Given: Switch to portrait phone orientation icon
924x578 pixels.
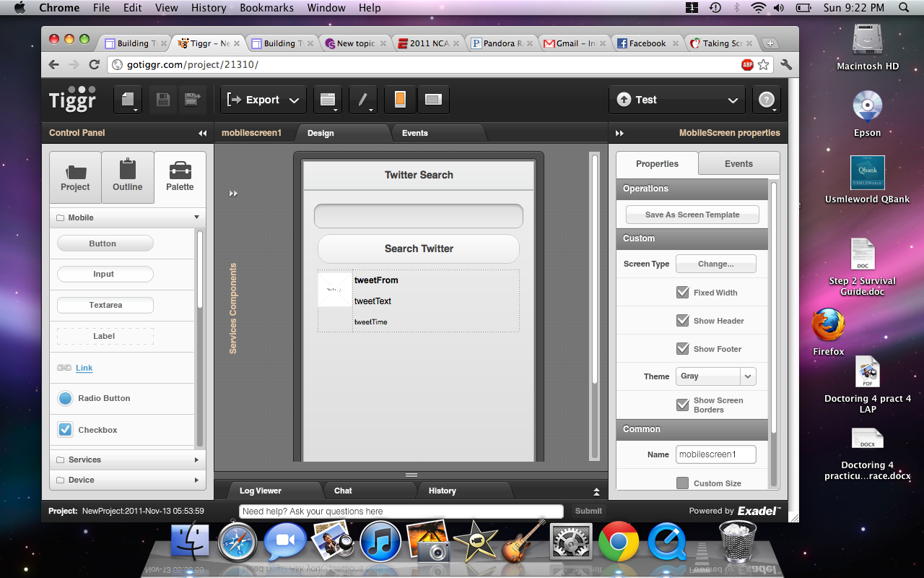Looking at the screenshot, I should point(400,100).
